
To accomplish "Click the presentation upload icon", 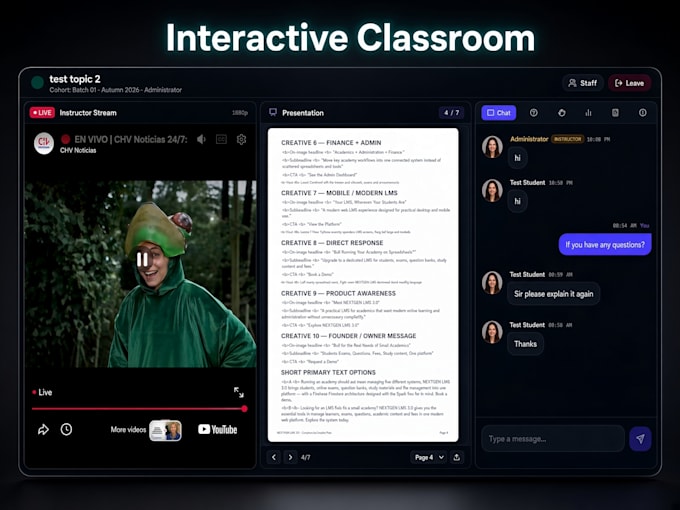I will tap(457, 457).
